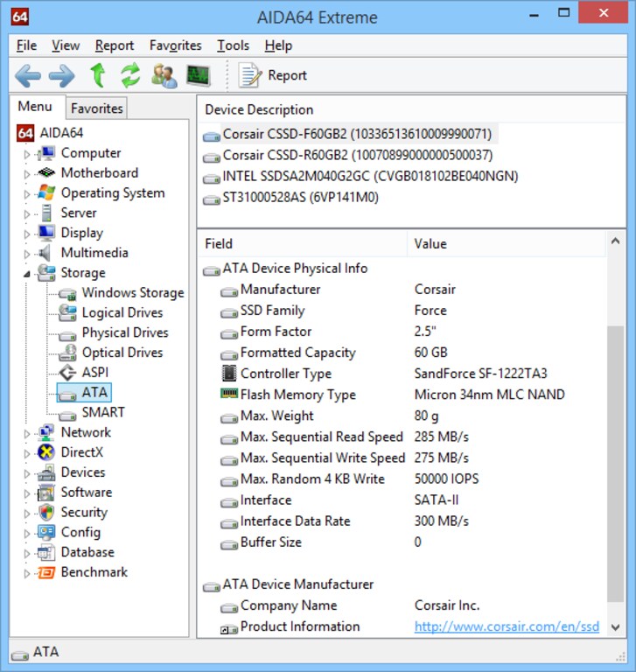Viewport: 636px width, 672px height.
Task: Click the Refresh toolbar icon
Action: click(130, 76)
